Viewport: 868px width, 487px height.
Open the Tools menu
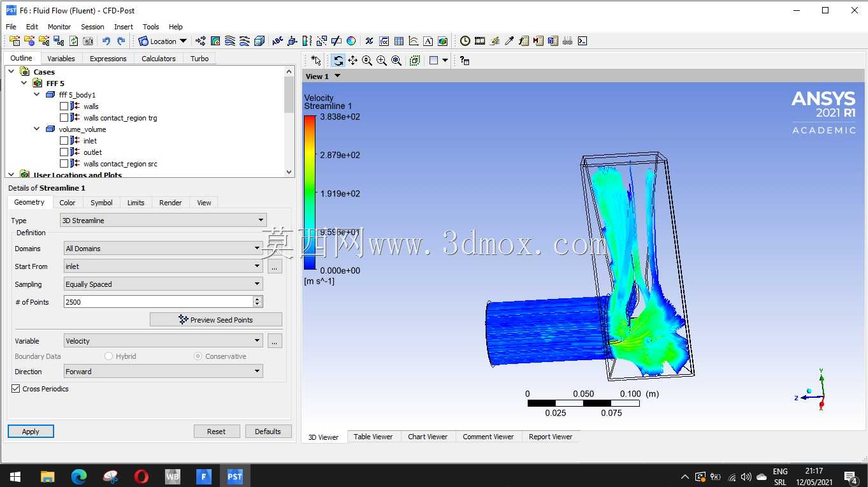151,27
